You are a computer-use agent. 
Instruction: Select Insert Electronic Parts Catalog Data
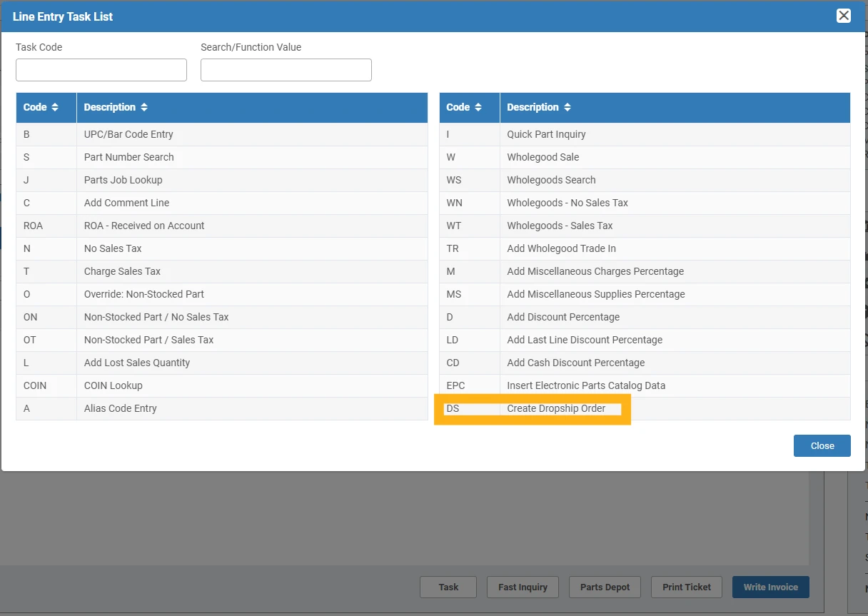tap(645, 385)
